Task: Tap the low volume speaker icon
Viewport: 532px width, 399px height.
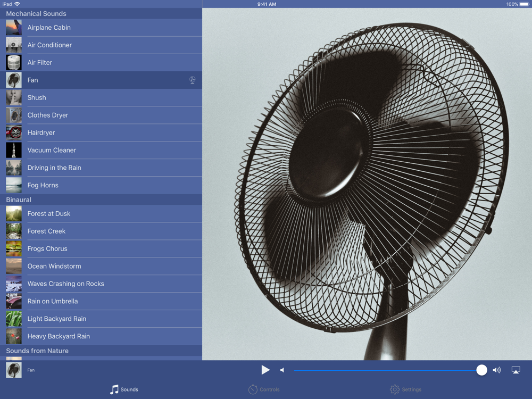Action: tap(282, 370)
